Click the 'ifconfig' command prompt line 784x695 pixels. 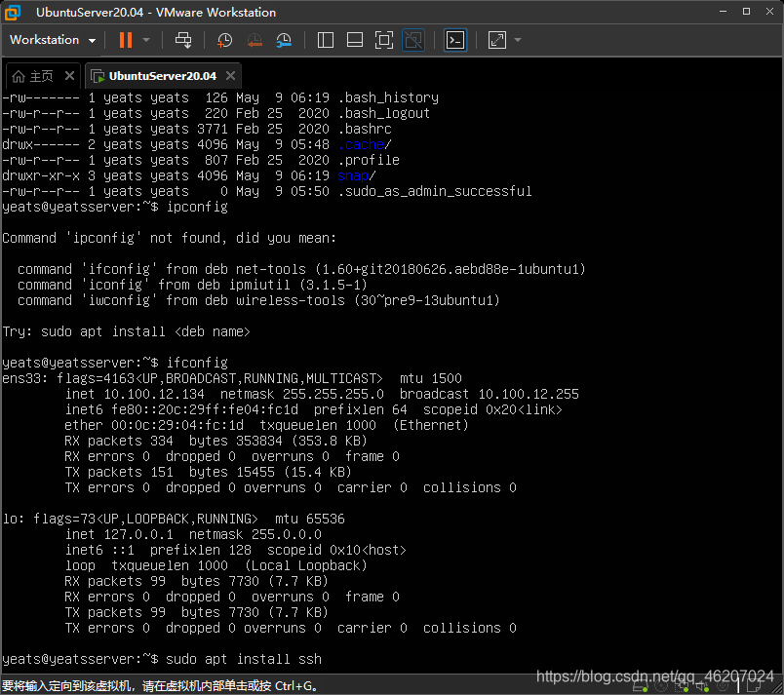click(x=115, y=363)
